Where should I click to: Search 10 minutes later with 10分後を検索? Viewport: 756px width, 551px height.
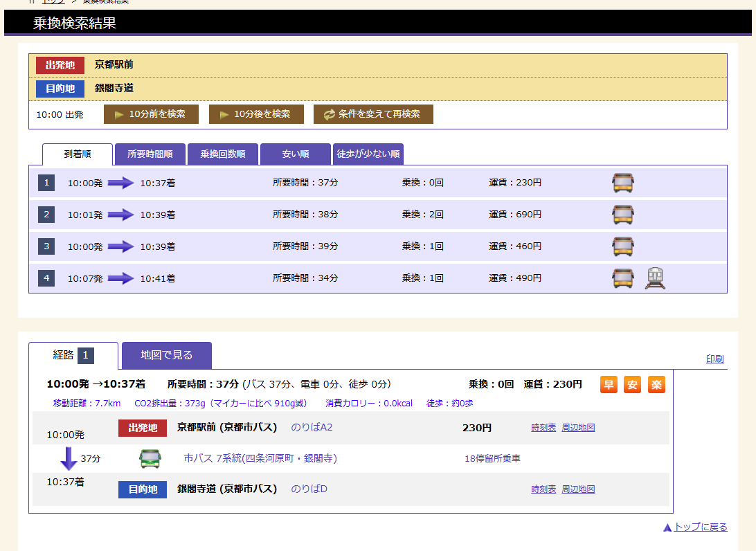256,114
